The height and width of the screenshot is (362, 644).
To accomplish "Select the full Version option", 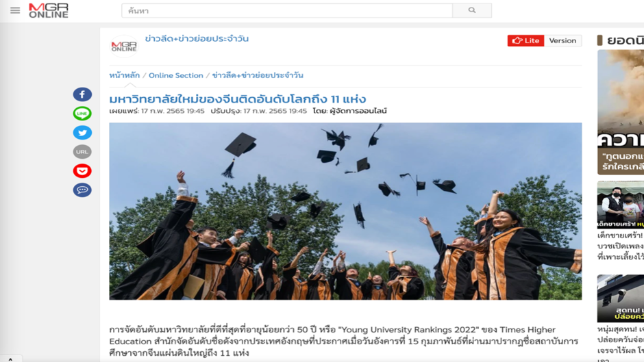I will tap(562, 40).
